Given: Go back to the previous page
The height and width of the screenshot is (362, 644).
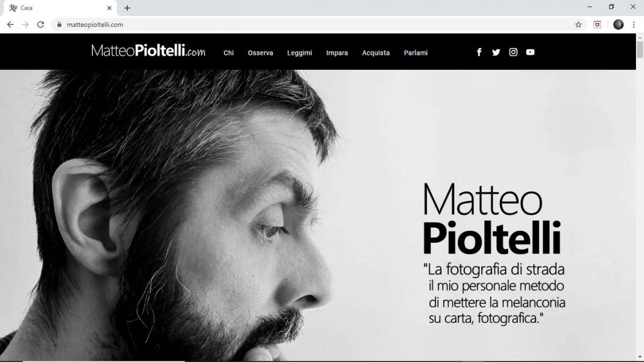Looking at the screenshot, I should (x=10, y=24).
